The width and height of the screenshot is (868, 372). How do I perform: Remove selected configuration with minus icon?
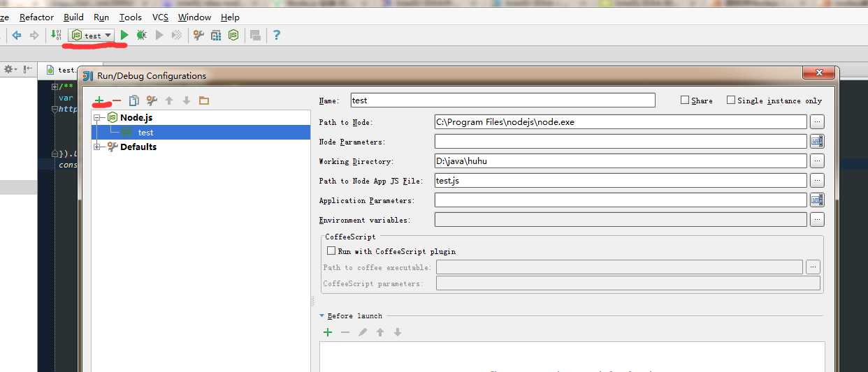click(117, 101)
